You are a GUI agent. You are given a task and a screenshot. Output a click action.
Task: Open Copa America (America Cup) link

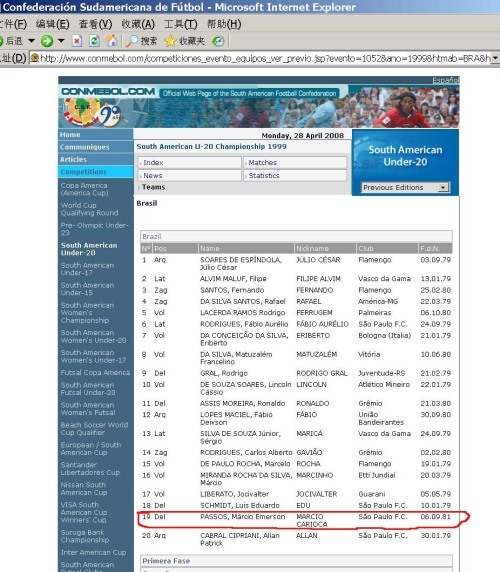85,189
